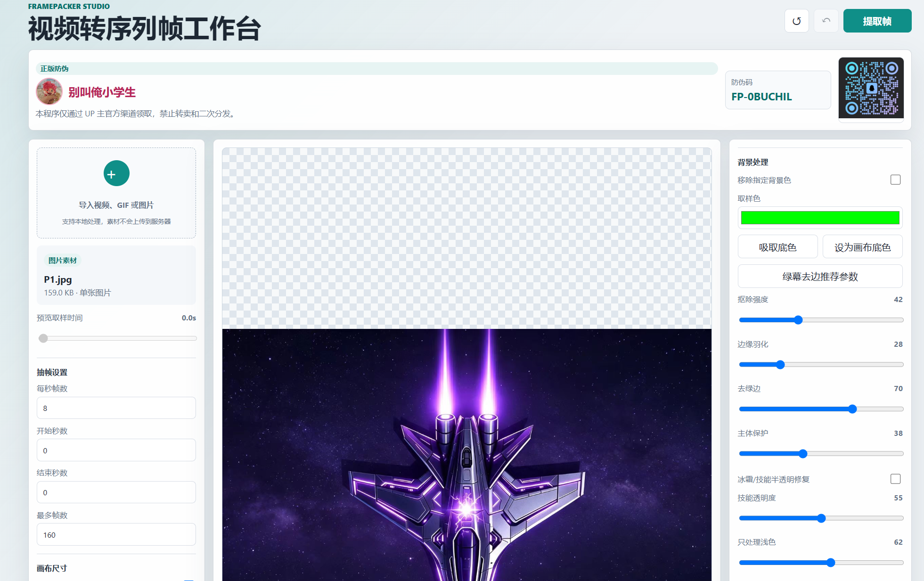Open the QR code image
924x581 pixels.
871,88
